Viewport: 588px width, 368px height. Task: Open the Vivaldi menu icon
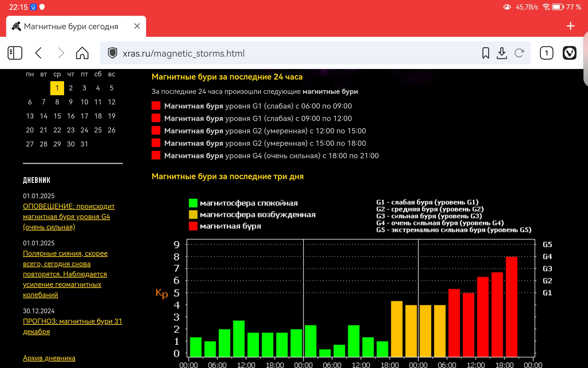pyautogui.click(x=570, y=53)
